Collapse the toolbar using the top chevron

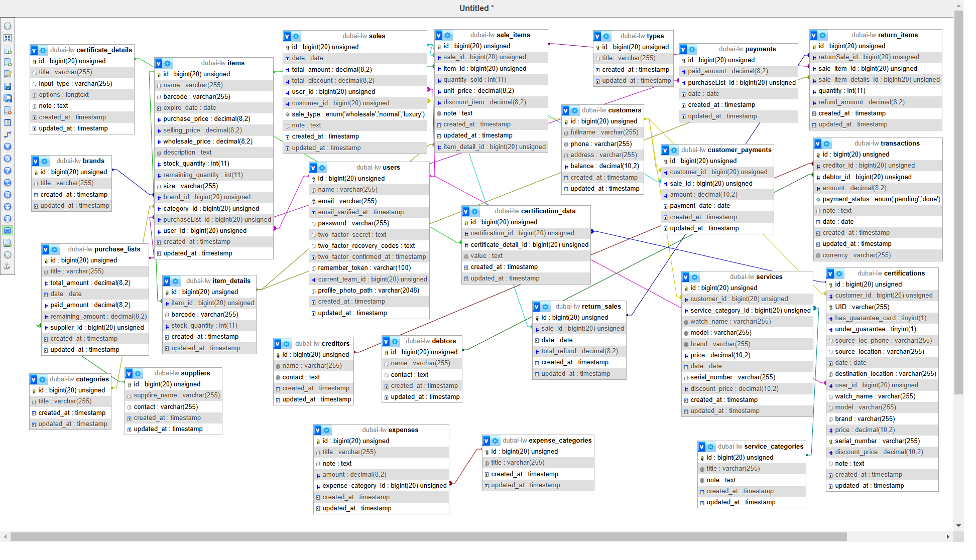tap(8, 26)
